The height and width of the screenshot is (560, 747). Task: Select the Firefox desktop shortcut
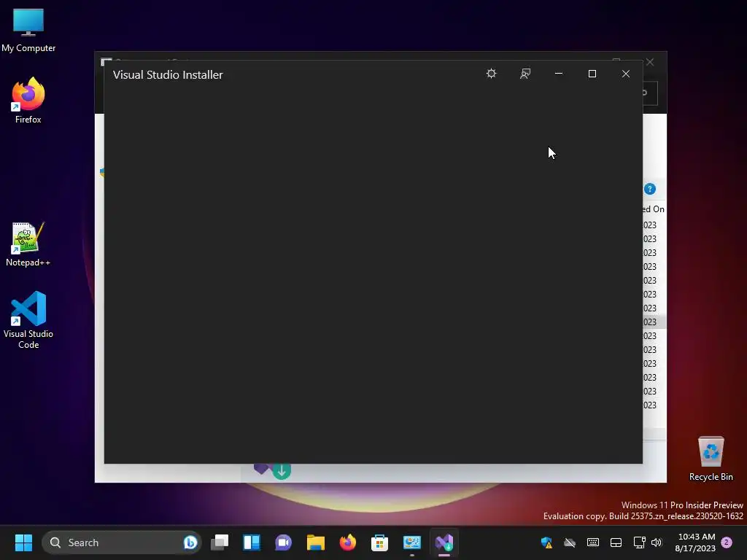coord(28,101)
